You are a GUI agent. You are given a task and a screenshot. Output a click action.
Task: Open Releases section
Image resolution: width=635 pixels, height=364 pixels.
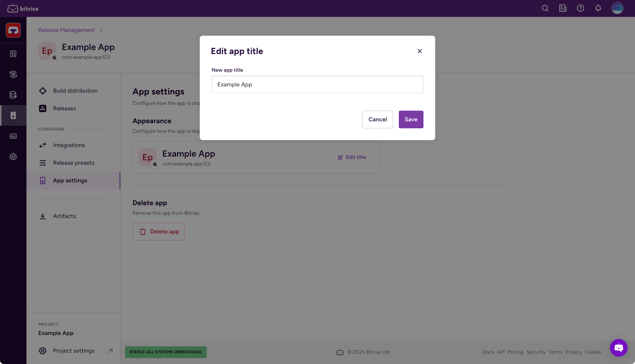[x=74, y=108]
